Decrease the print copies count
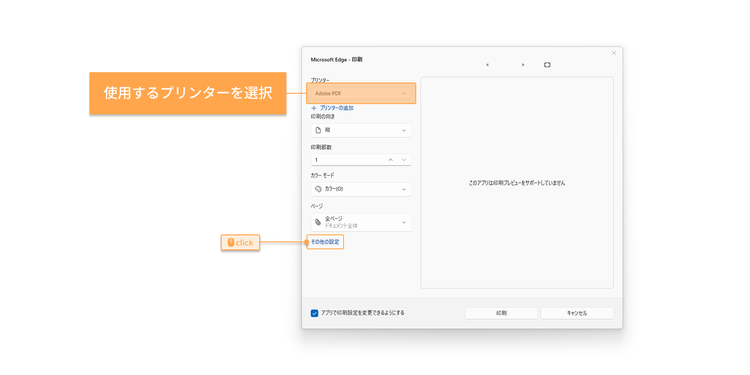 click(404, 160)
